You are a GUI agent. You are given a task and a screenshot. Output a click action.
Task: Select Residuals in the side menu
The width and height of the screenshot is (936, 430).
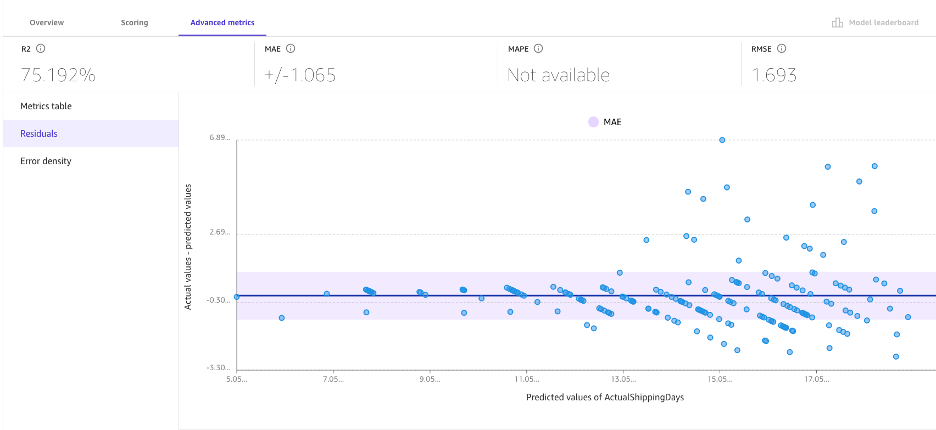click(39, 133)
